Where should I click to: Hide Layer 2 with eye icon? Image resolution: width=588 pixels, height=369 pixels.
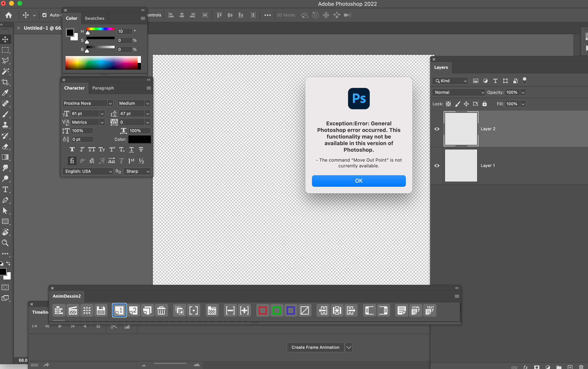437,129
